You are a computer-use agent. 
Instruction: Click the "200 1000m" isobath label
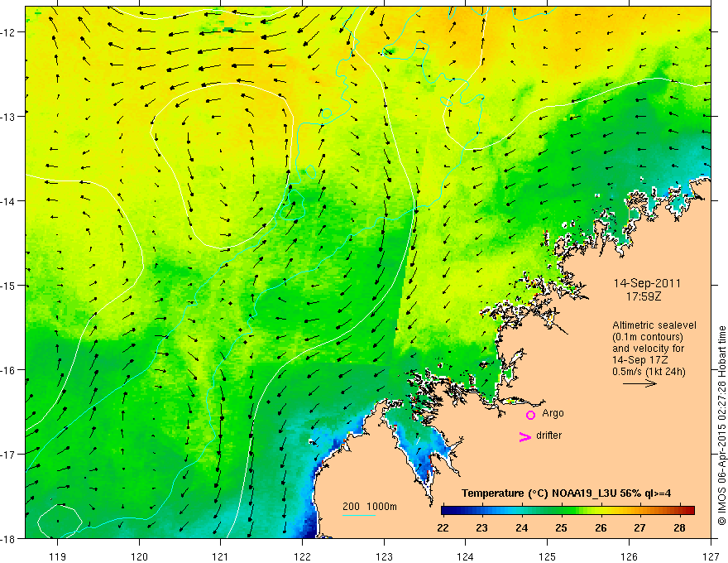pyautogui.click(x=370, y=507)
